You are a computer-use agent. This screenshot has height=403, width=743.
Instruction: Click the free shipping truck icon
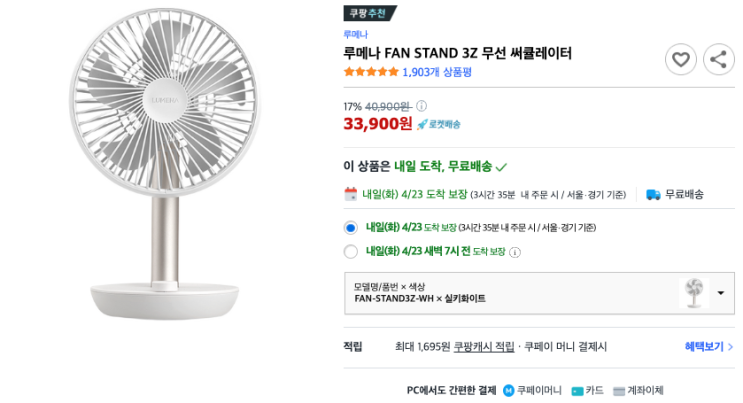point(653,195)
